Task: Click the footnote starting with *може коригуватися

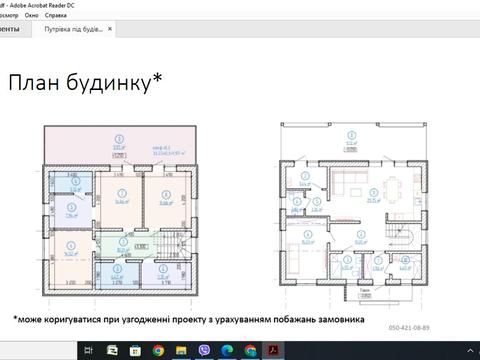Action: point(189,319)
